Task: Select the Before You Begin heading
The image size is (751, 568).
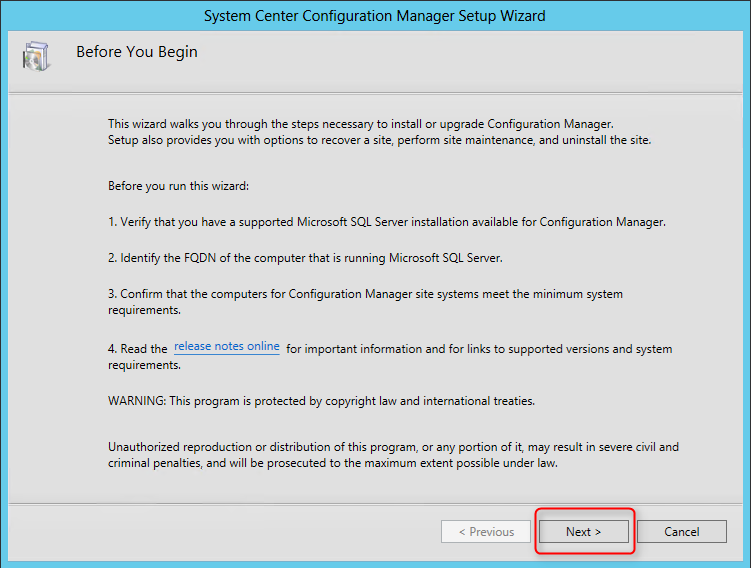Action: pyautogui.click(x=137, y=52)
